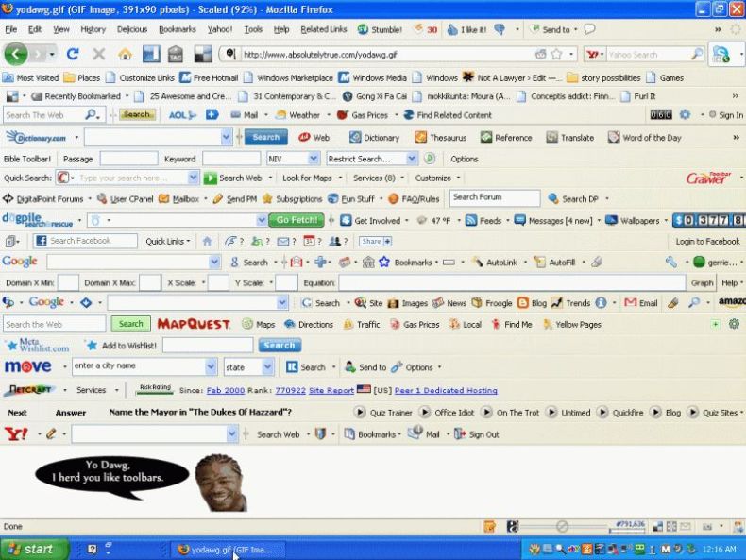
Task: Open the Site Report link
Action: 331,390
